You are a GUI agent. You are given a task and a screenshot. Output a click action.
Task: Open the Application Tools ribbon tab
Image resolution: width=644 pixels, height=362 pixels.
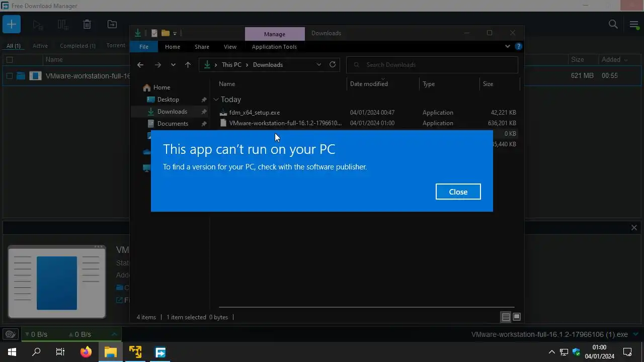(x=274, y=47)
